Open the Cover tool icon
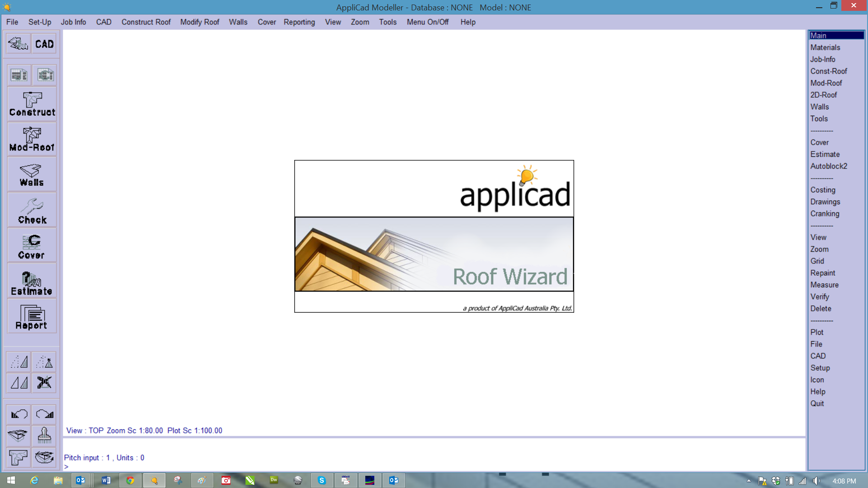868x488 pixels. click(x=32, y=246)
